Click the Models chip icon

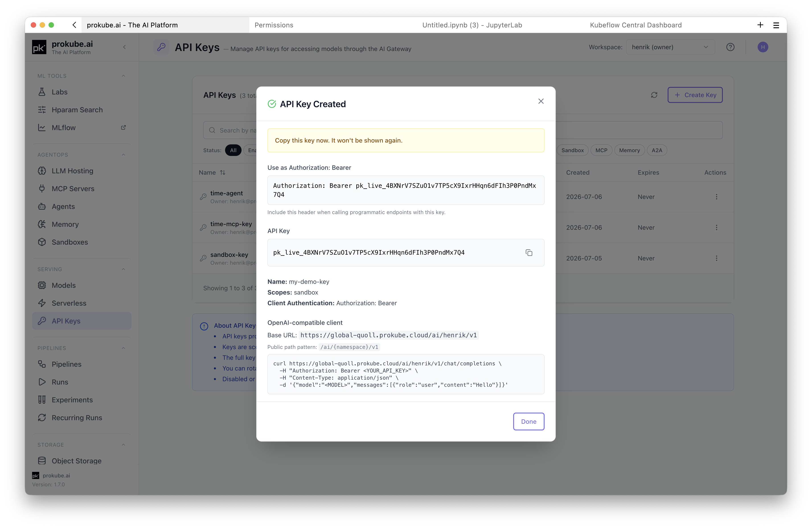(42, 285)
